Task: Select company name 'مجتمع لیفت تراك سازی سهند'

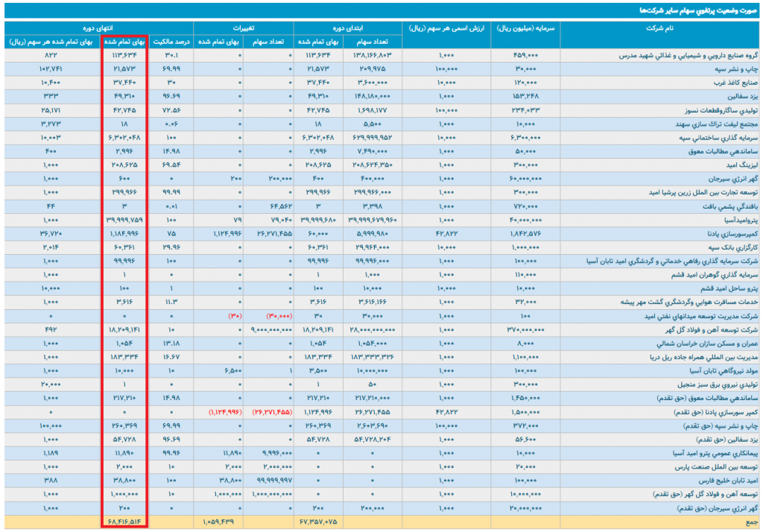Action: [716, 124]
